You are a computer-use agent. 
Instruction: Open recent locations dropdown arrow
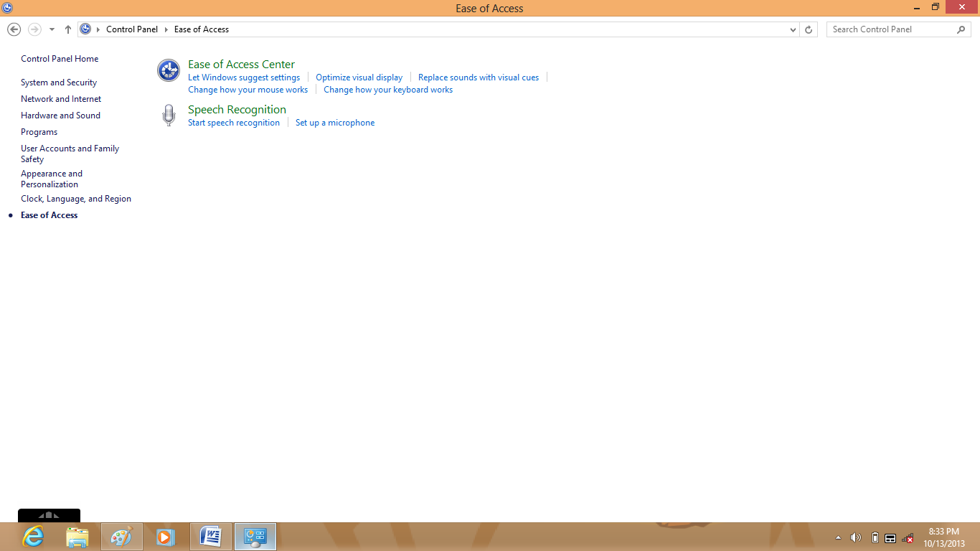[x=52, y=29]
